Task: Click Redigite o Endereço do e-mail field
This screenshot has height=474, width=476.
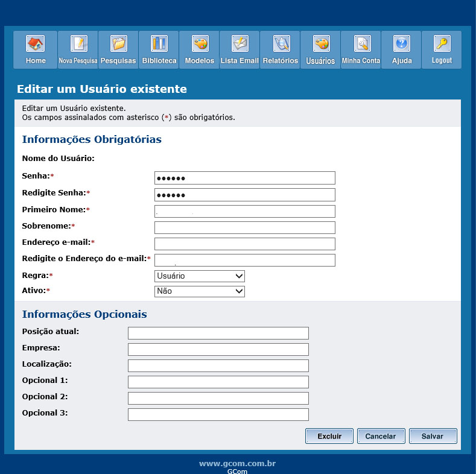Action: [x=245, y=260]
